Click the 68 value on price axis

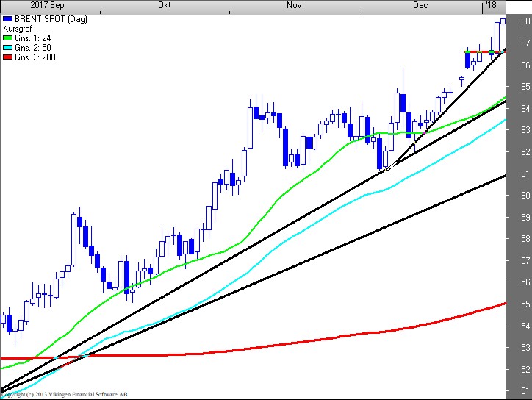tap(525, 21)
